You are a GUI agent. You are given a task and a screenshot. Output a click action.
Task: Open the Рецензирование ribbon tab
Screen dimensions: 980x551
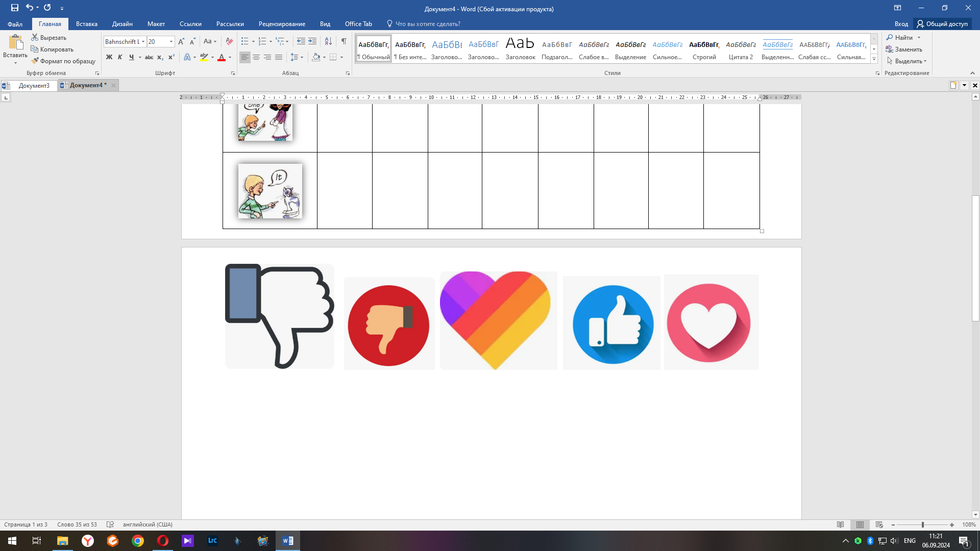[282, 24]
